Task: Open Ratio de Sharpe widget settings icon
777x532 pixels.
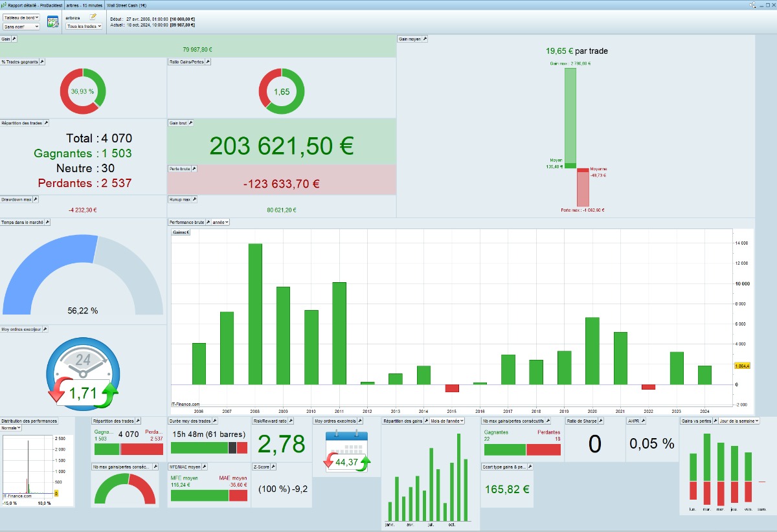Action: coord(601,421)
